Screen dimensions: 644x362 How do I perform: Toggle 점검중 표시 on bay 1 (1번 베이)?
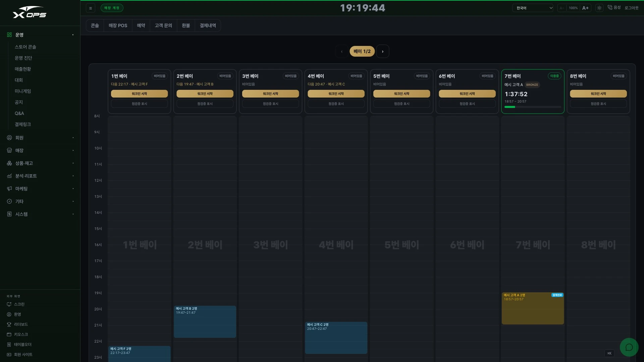click(140, 104)
